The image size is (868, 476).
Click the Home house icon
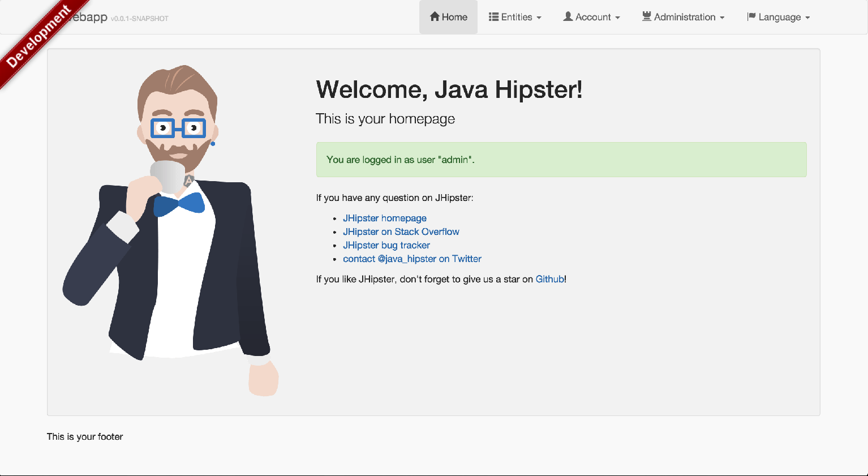[x=435, y=16]
